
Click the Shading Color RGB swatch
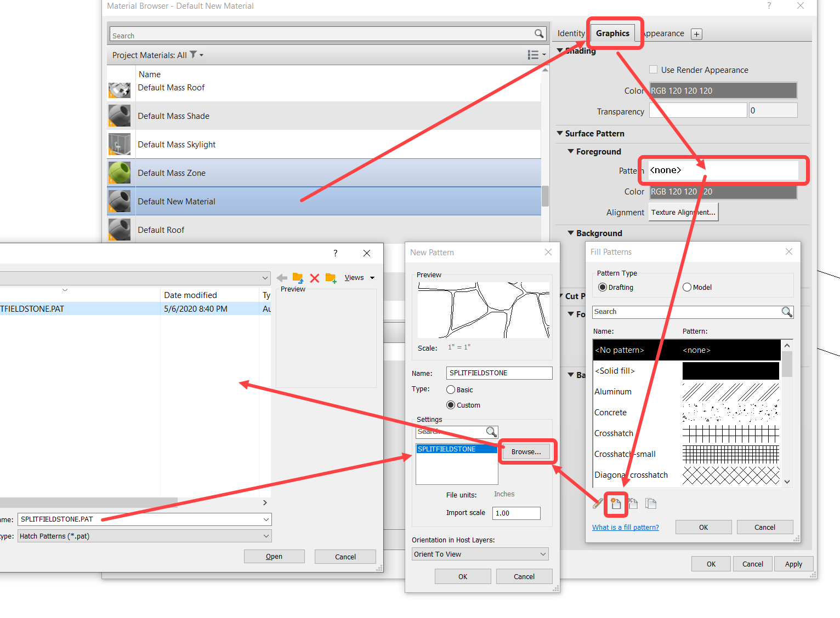tap(723, 90)
